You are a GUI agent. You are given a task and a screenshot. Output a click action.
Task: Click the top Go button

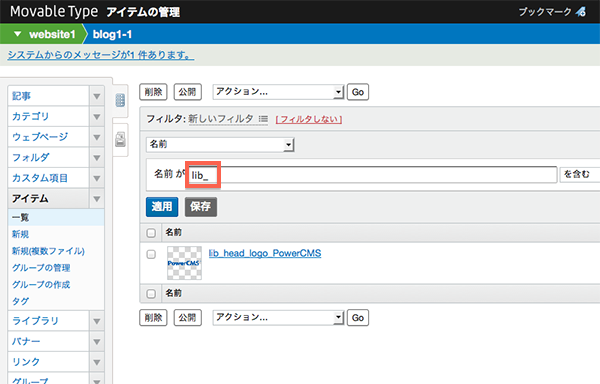358,92
